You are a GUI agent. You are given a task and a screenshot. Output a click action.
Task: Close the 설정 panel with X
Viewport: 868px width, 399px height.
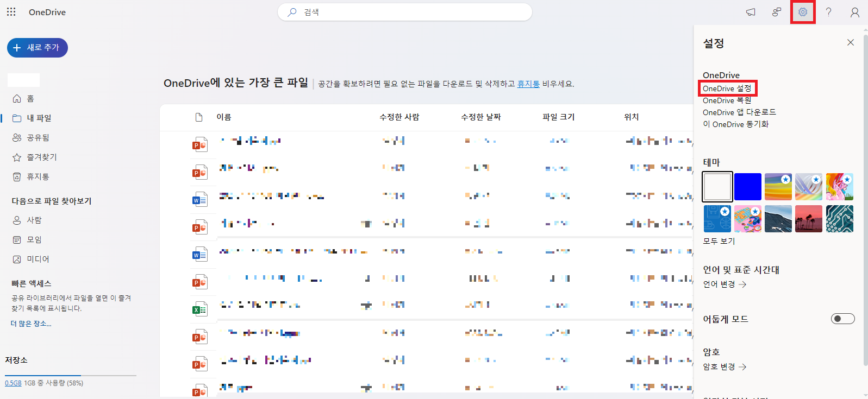[851, 42]
